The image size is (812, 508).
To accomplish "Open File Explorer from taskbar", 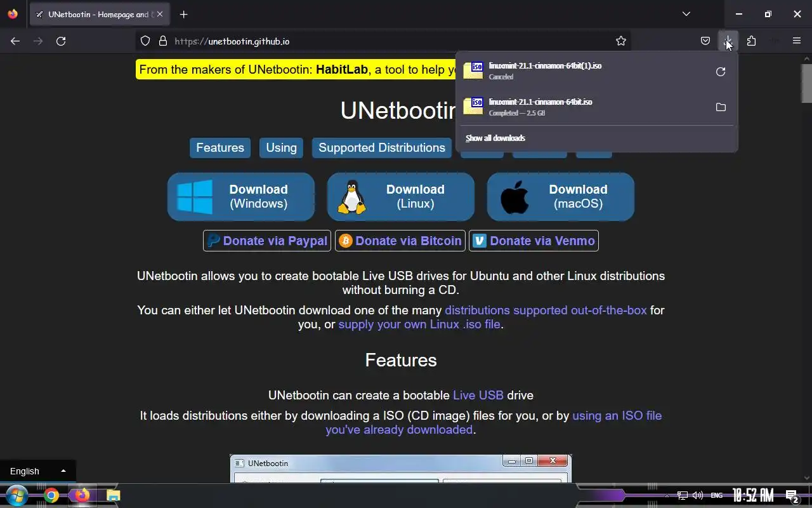I will coord(113,495).
